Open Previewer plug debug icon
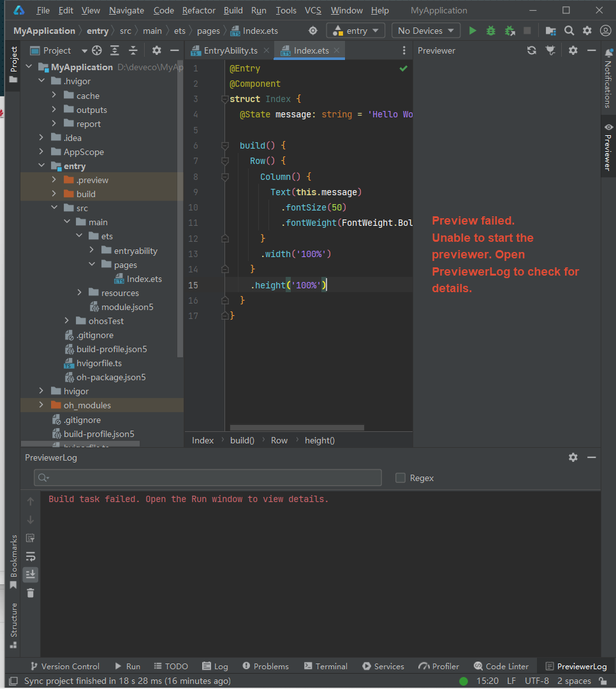Image resolution: width=616 pixels, height=689 pixels. pyautogui.click(x=550, y=50)
